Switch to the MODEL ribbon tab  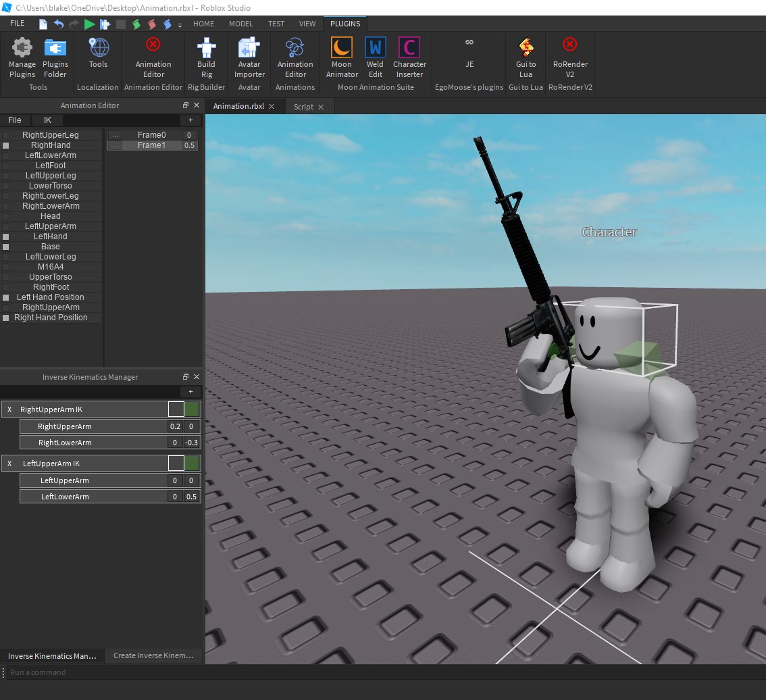pos(241,24)
